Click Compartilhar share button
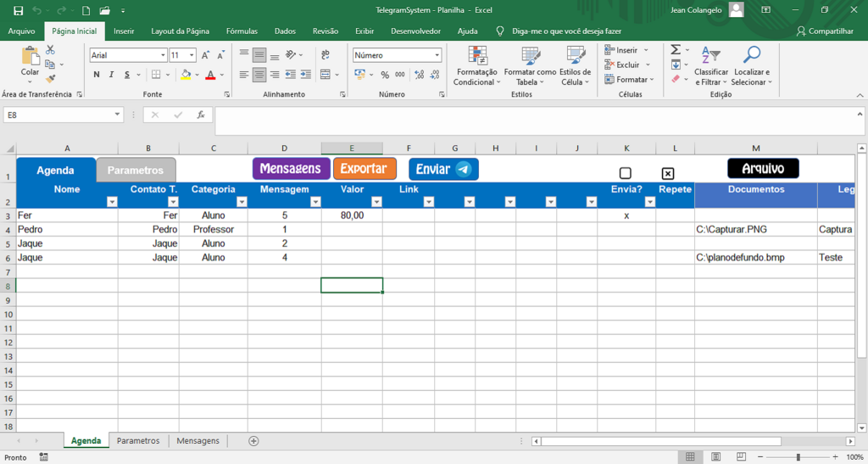The image size is (868, 464). coord(825,31)
